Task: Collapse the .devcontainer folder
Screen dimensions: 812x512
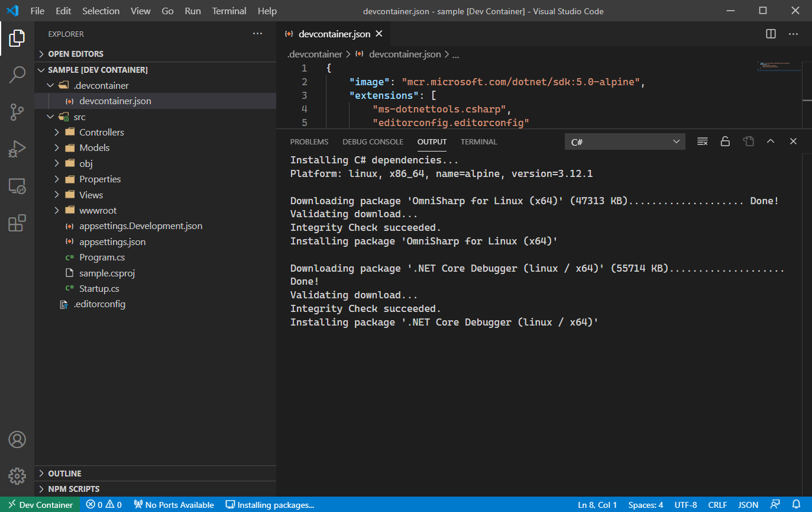Action: (x=101, y=85)
